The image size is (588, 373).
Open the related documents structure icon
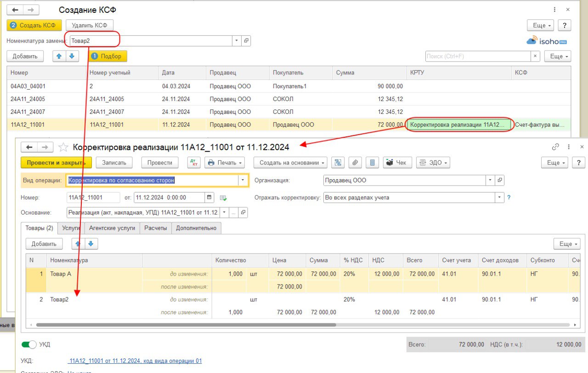coord(338,163)
